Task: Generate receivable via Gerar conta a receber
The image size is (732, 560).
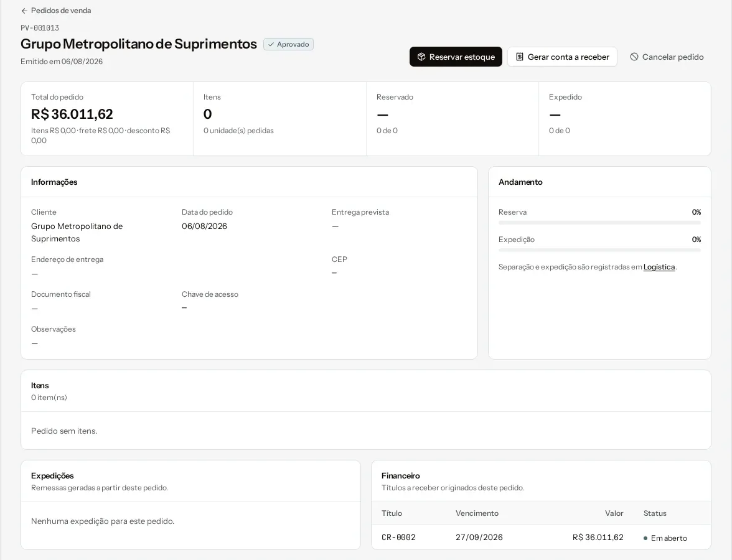Action: [x=562, y=57]
